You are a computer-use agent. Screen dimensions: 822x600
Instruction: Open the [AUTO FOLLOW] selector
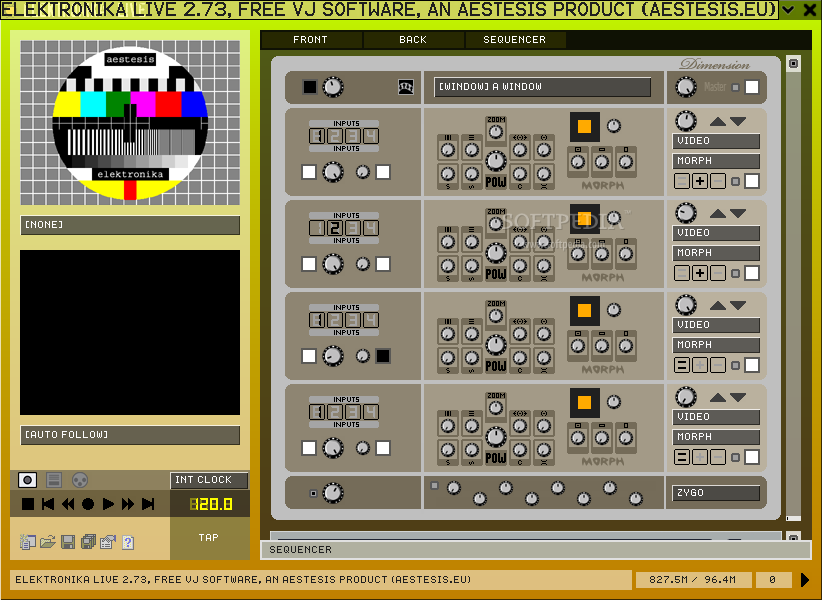coord(130,435)
